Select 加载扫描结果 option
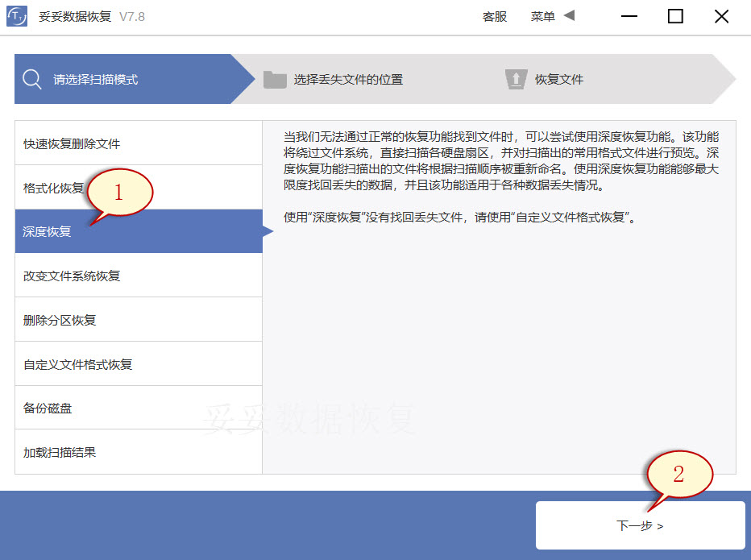 click(x=139, y=452)
